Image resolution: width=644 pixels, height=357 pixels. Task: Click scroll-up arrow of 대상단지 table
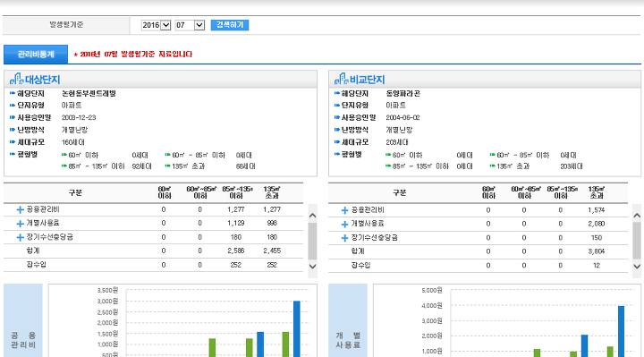click(312, 216)
